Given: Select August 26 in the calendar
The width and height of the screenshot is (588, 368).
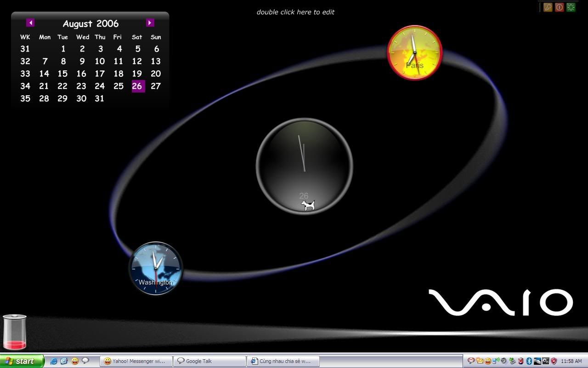Looking at the screenshot, I should (137, 86).
